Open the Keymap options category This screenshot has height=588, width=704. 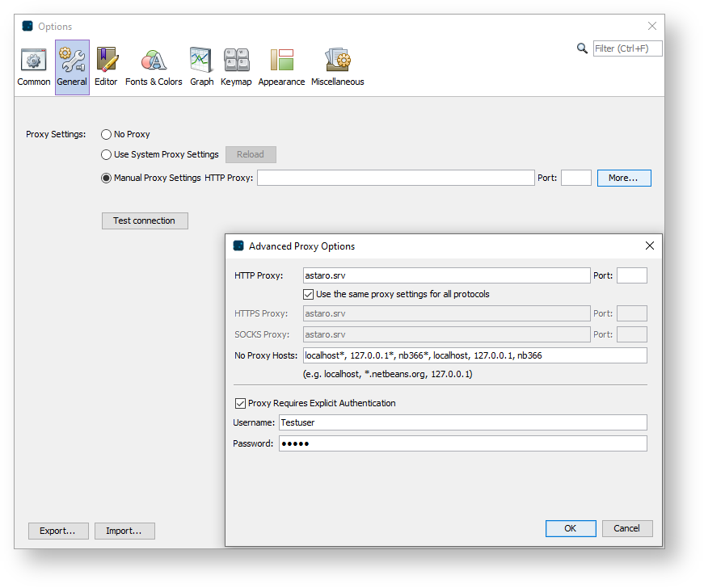click(236, 67)
